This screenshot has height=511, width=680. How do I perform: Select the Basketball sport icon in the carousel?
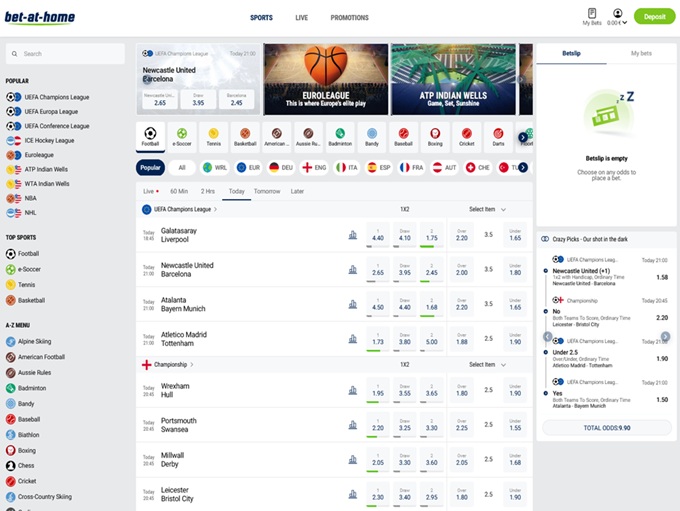(245, 137)
